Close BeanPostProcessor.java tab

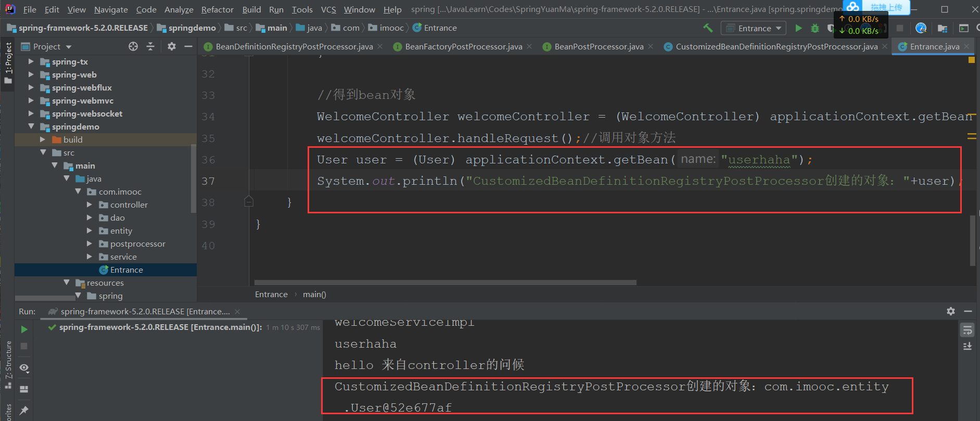pos(651,46)
